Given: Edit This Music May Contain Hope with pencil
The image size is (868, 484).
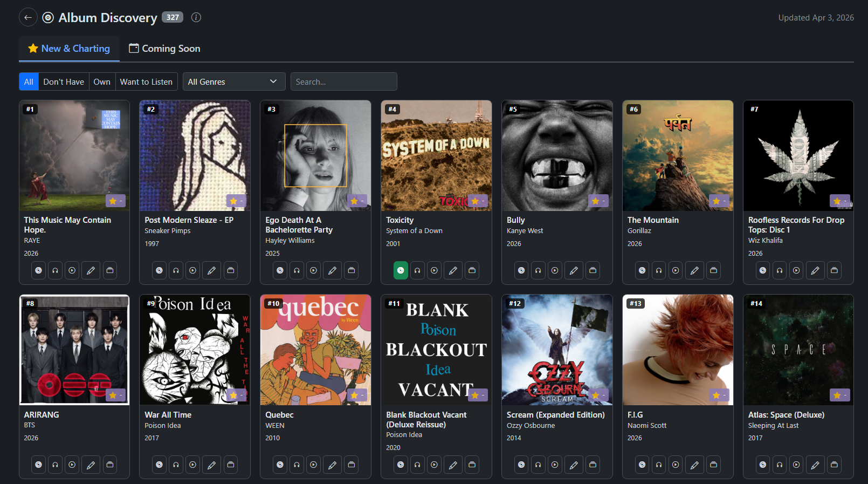Looking at the screenshot, I should 91,270.
